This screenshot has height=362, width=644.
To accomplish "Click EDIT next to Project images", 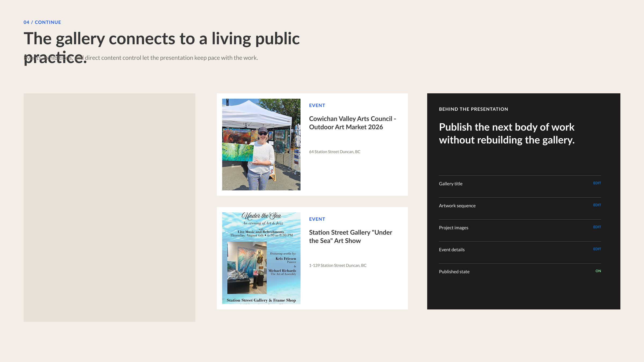I will tap(597, 227).
